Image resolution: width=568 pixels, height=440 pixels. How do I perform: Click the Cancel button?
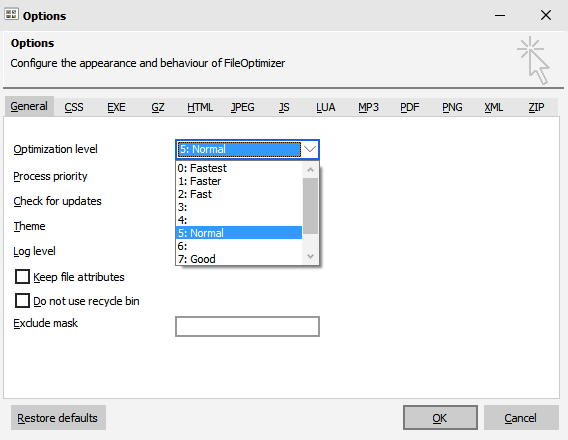click(521, 418)
